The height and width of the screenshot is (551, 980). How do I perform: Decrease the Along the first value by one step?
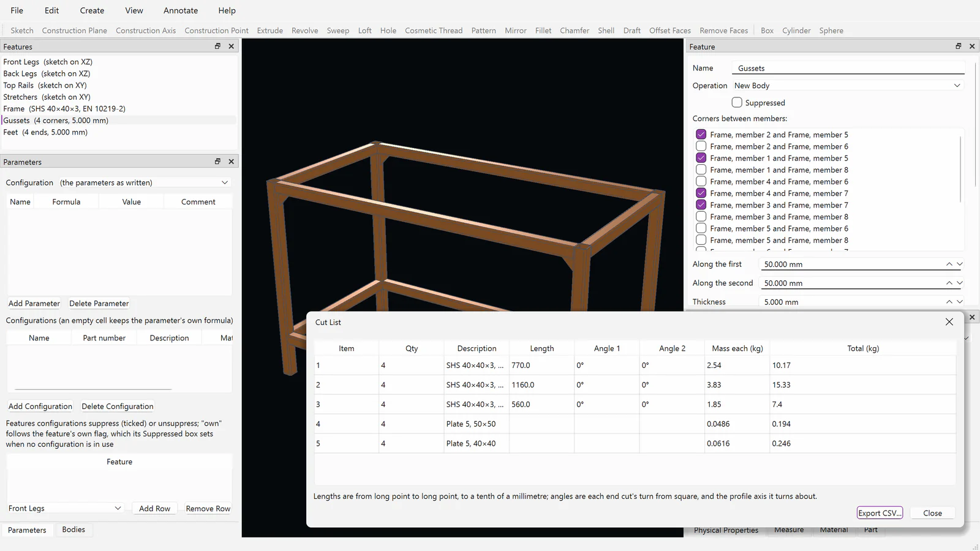960,264
